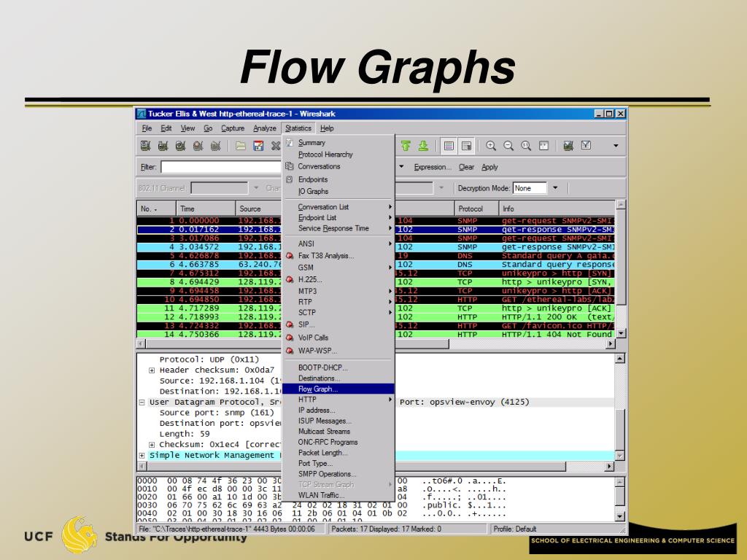
Task: Select VoIP Calls in Statistics menu
Action: [x=338, y=338]
